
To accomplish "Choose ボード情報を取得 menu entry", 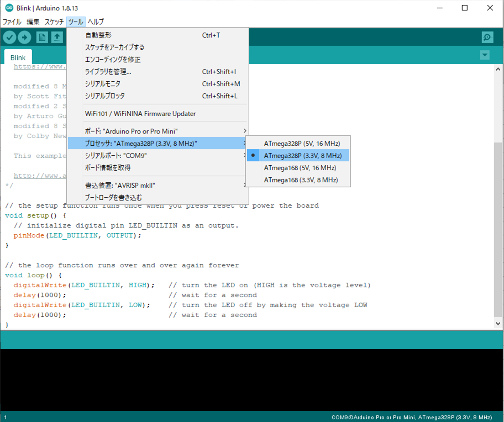I will (x=158, y=168).
